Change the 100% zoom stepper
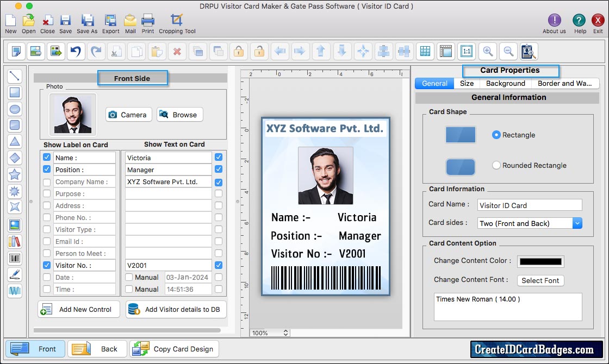The height and width of the screenshot is (364, 609). pos(286,332)
